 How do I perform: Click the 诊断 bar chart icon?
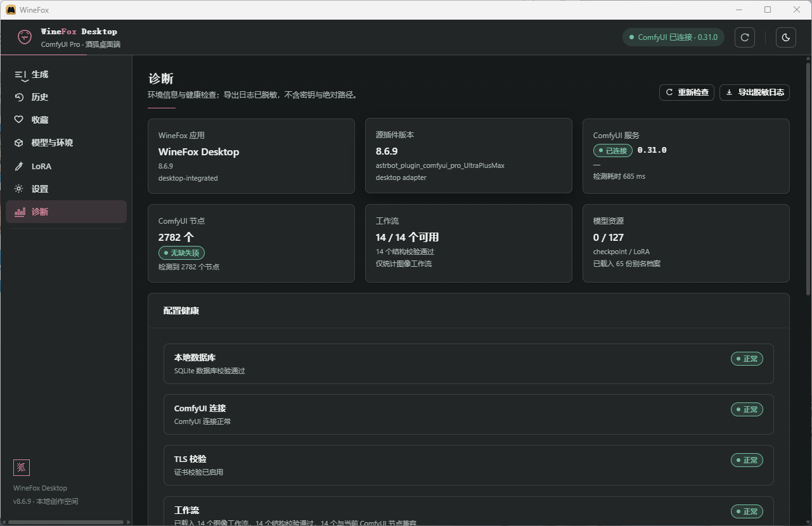click(20, 212)
